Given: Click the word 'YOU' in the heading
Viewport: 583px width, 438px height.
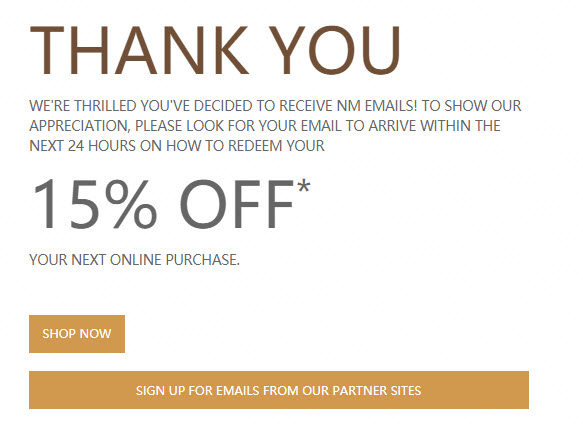Looking at the screenshot, I should click(335, 50).
